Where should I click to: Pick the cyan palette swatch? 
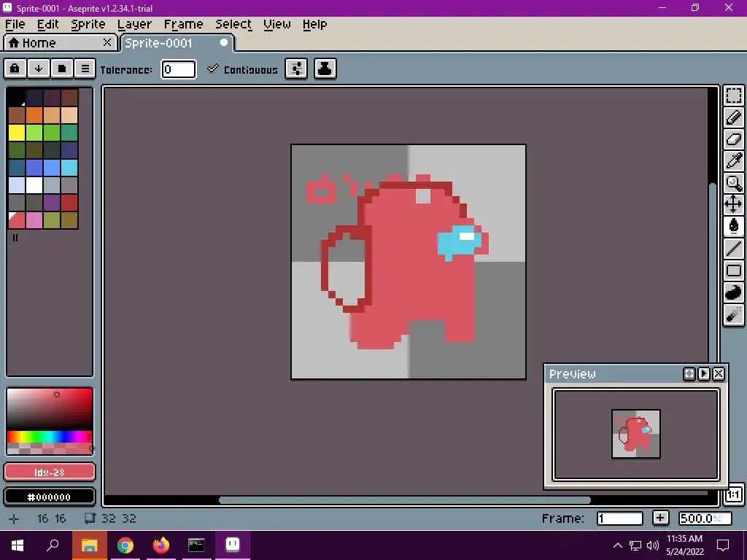[69, 168]
